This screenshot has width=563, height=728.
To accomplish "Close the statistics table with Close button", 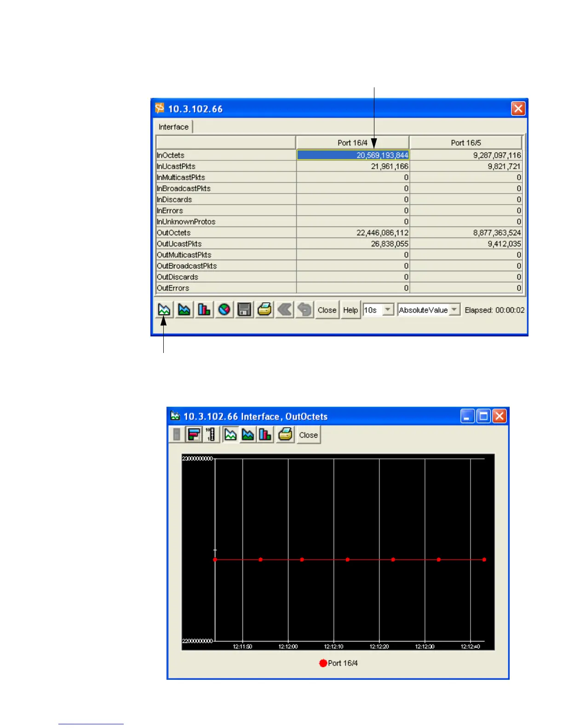I will (x=327, y=310).
